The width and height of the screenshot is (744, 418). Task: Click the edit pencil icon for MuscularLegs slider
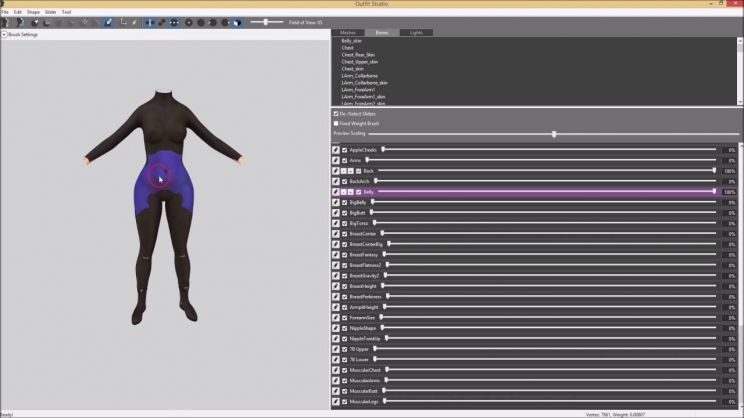pos(336,401)
